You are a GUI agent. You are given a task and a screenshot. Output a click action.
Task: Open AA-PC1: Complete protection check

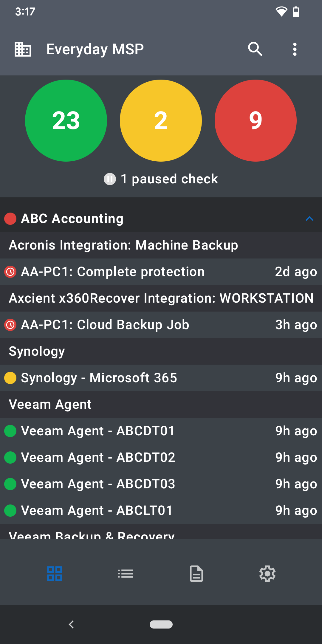click(113, 272)
